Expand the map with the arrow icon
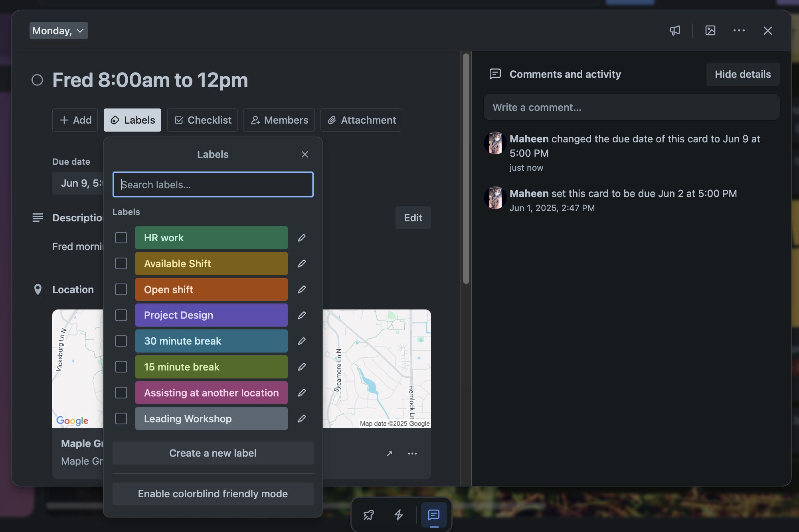799x532 pixels. (x=389, y=453)
